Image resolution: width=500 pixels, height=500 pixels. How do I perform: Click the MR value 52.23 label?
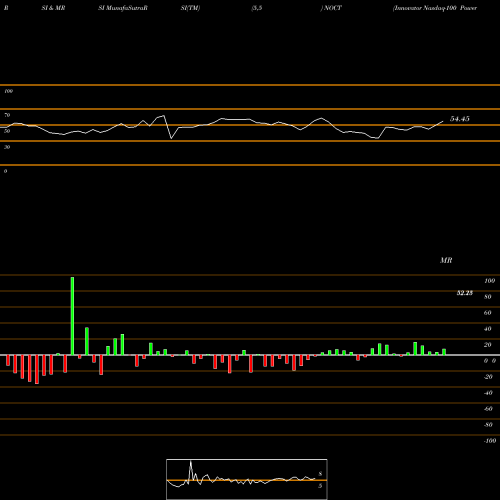coord(465,293)
